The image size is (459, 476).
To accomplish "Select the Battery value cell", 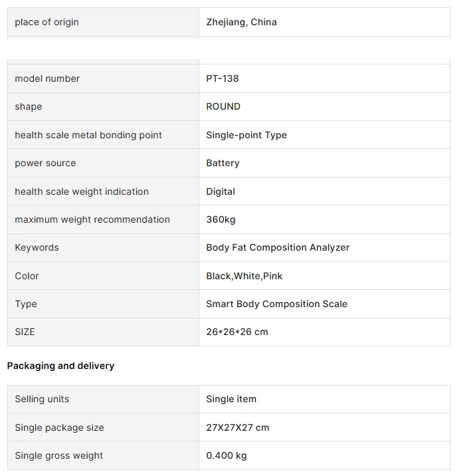I will pyautogui.click(x=223, y=163).
